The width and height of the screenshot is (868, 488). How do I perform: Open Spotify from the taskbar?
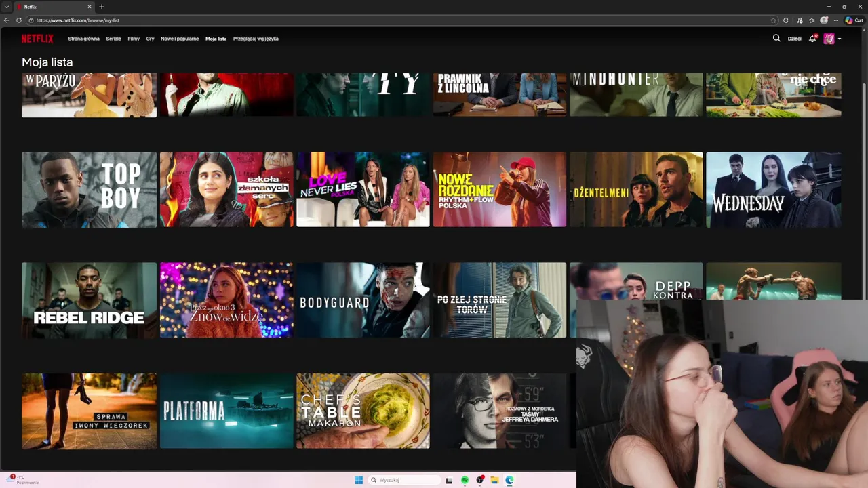tap(465, 480)
